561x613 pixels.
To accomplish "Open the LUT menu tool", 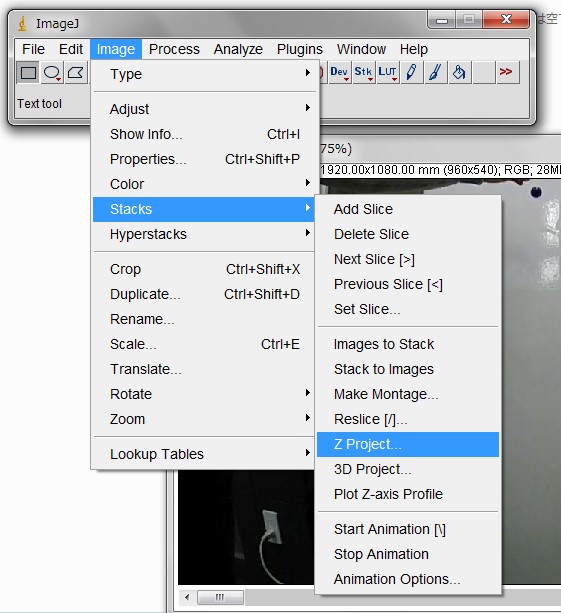I will pyautogui.click(x=387, y=72).
